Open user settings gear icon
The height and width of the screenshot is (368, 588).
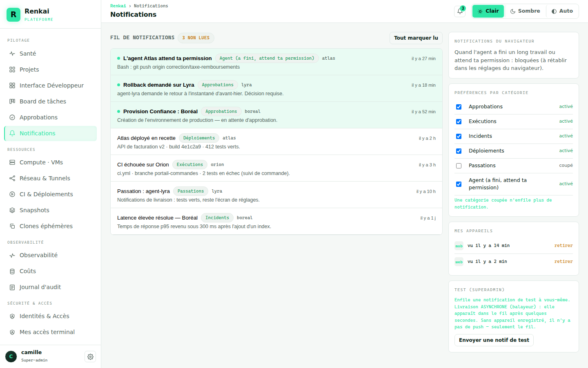[x=90, y=357]
